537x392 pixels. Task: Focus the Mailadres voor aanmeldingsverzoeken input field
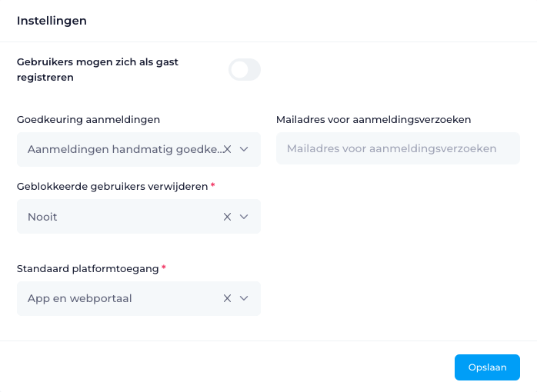click(398, 148)
